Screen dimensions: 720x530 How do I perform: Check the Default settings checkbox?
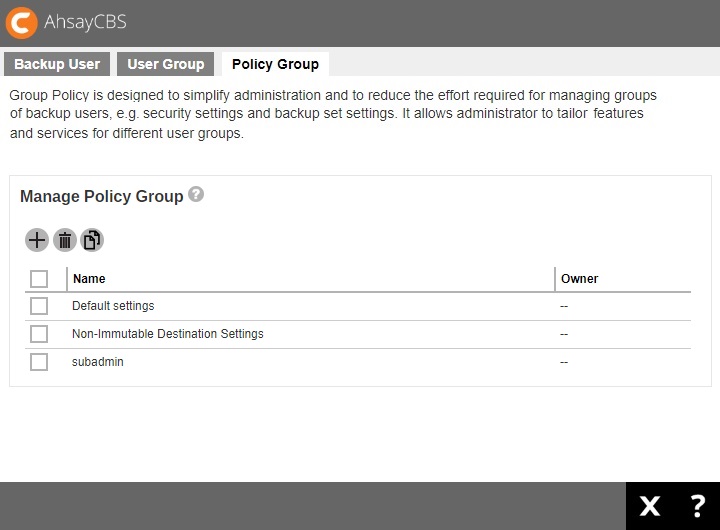39,306
